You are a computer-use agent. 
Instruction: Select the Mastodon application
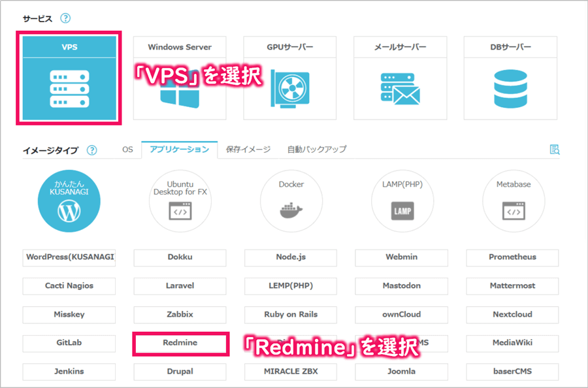[402, 286]
